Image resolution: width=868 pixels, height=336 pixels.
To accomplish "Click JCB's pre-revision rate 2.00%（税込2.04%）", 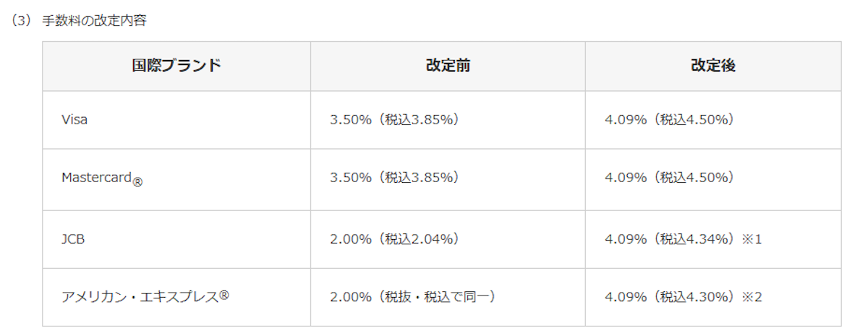I will [394, 238].
